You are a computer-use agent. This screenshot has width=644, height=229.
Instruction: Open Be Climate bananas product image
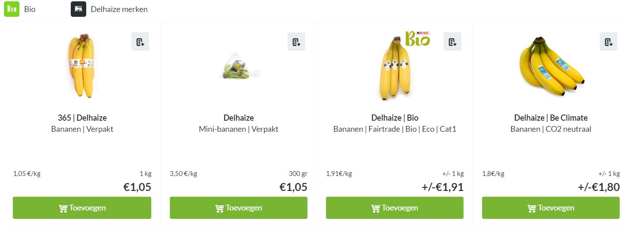[551, 66]
